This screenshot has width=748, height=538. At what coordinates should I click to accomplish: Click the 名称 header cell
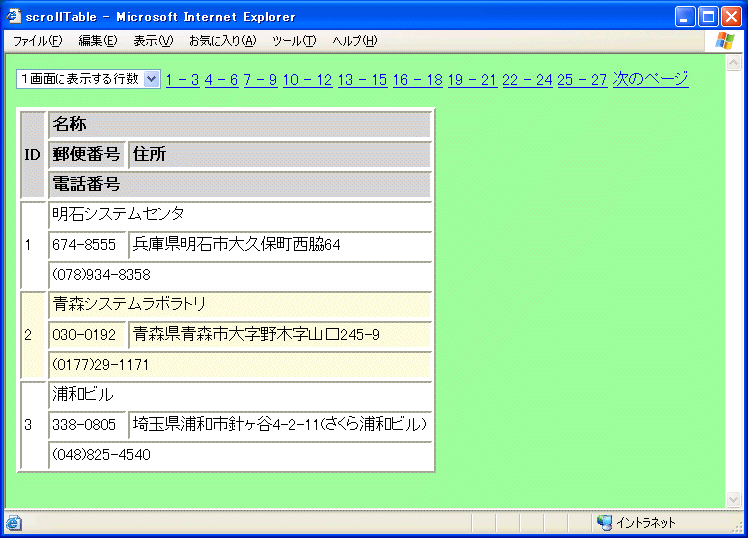click(240, 124)
